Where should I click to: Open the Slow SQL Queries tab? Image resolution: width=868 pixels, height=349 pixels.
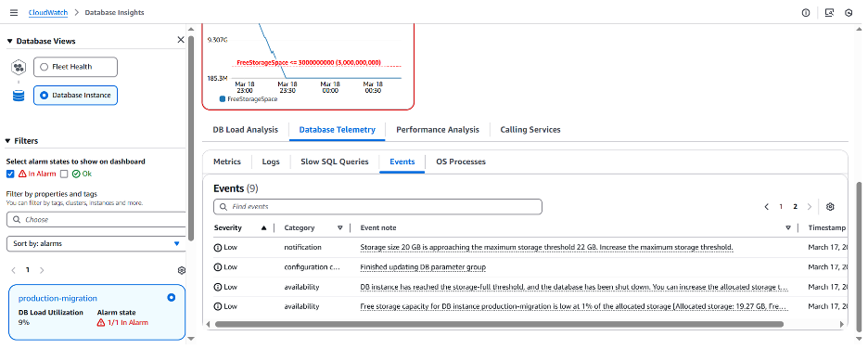335,162
